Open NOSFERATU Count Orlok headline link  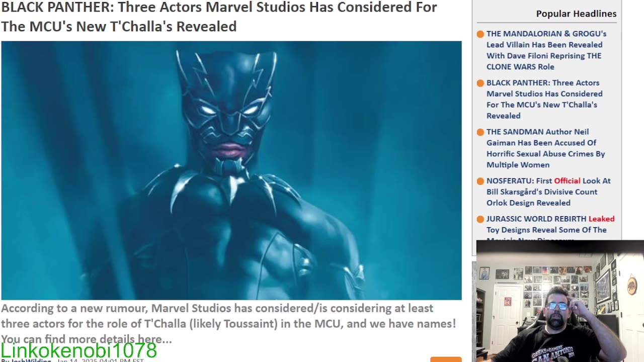(x=548, y=192)
